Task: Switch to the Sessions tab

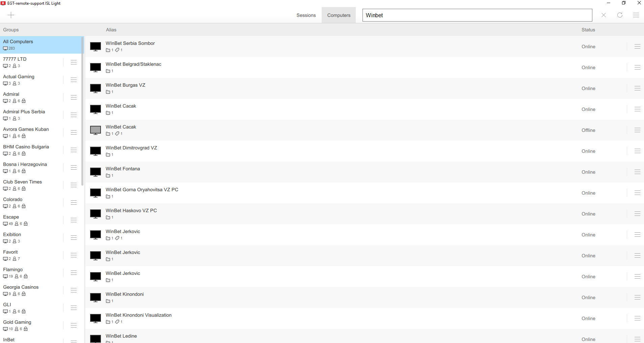Action: pos(306,15)
